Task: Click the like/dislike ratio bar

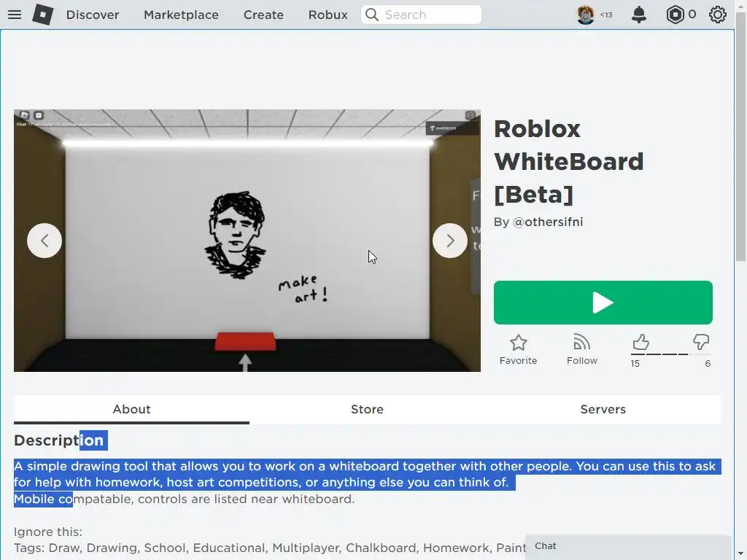Action: [671, 354]
